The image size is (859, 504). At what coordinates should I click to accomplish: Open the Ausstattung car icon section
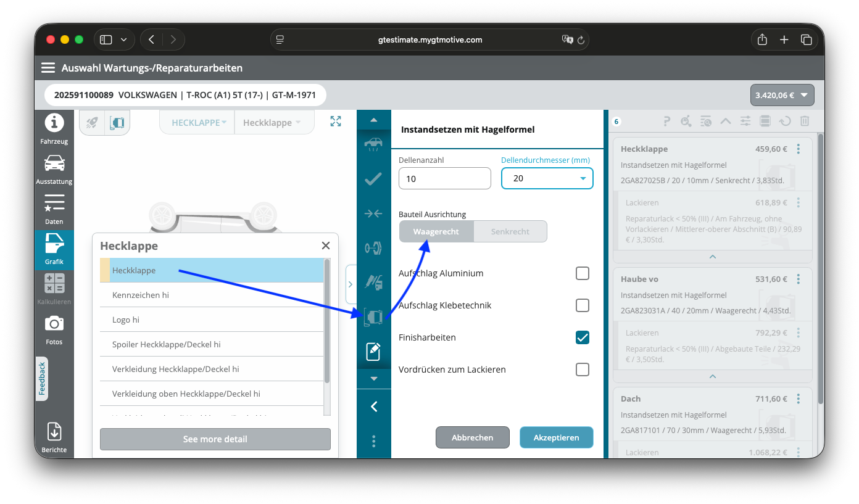click(54, 170)
